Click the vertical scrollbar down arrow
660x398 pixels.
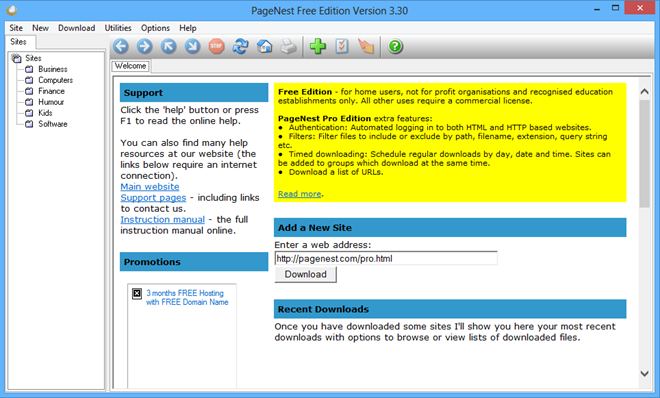pyautogui.click(x=644, y=373)
